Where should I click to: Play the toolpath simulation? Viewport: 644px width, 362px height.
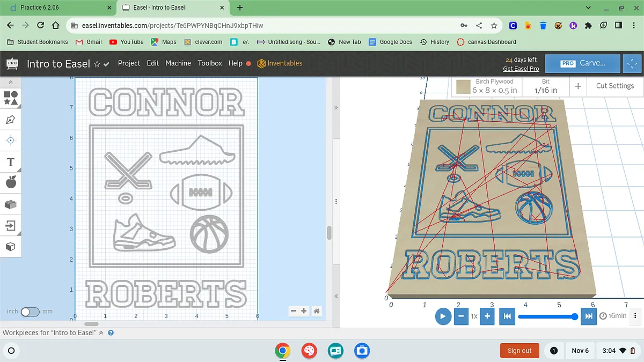pyautogui.click(x=442, y=316)
